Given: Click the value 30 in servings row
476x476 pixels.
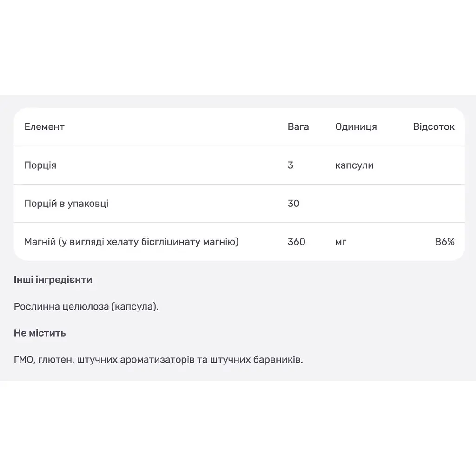Looking at the screenshot, I should (x=293, y=204).
